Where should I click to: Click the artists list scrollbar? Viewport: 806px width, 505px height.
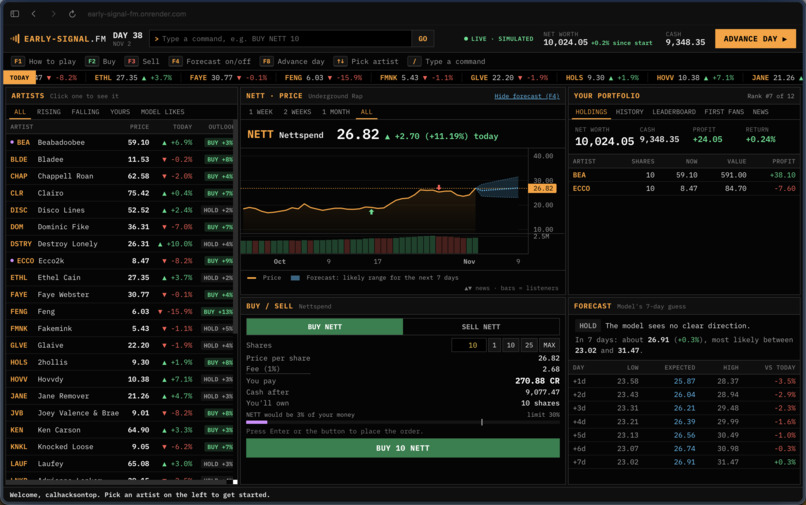click(x=235, y=226)
